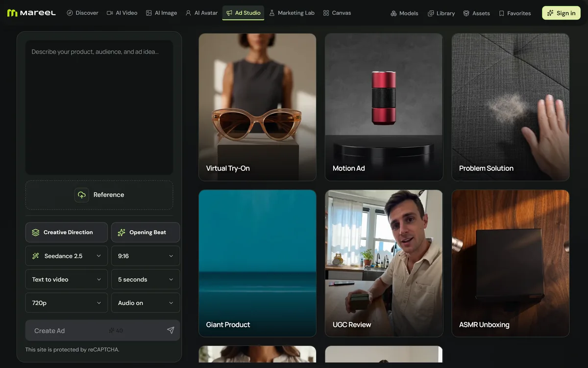Click the Reference upload area
This screenshot has height=368, width=588.
[x=99, y=195]
